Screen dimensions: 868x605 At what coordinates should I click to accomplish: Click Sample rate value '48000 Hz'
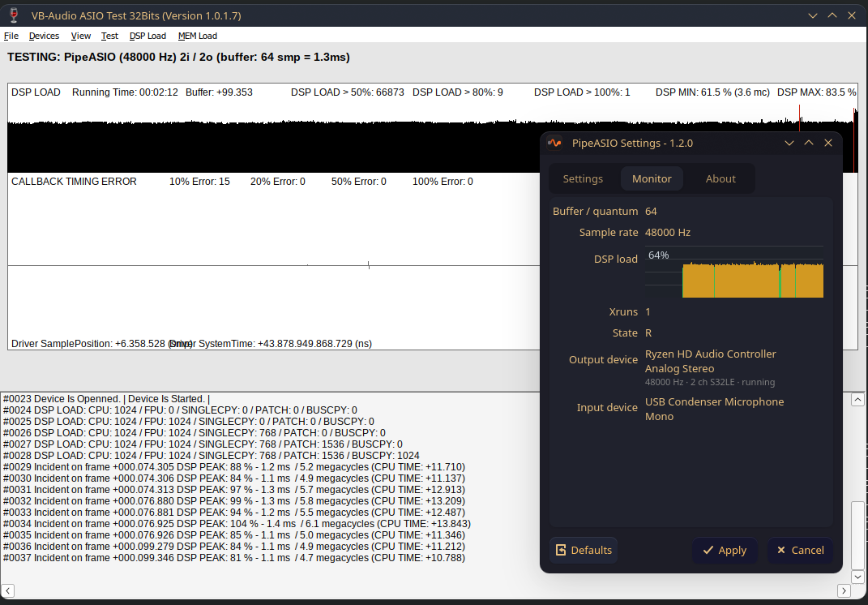click(668, 233)
